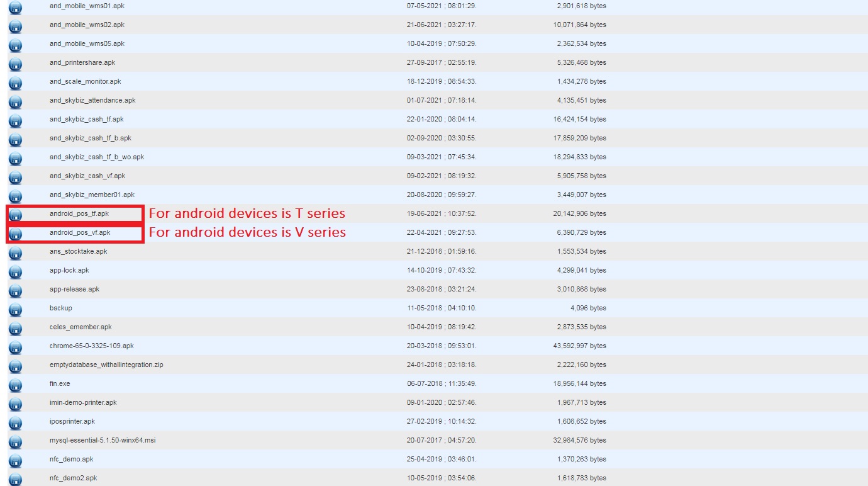This screenshot has width=868, height=486.
Task: Click the download icon beside and_mobile_wms02.apk
Action: (16, 26)
